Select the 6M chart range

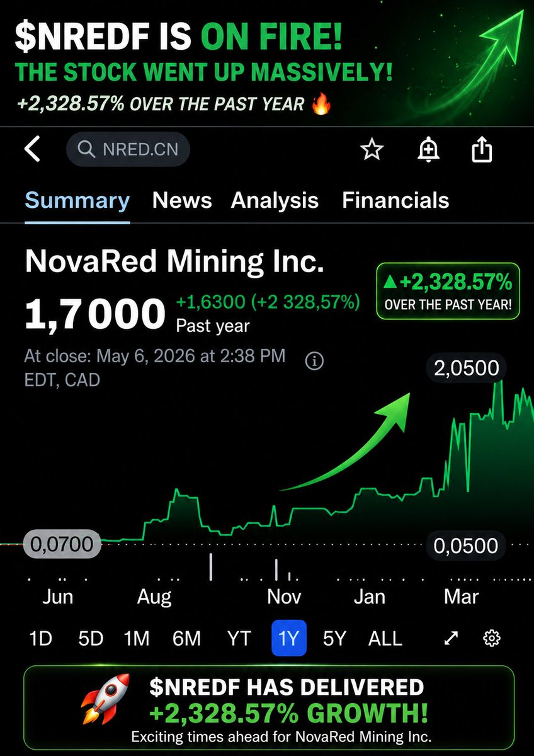point(186,639)
